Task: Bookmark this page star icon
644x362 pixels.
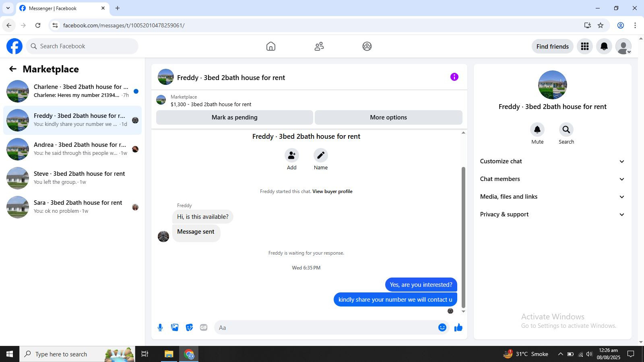Action: tap(601, 25)
